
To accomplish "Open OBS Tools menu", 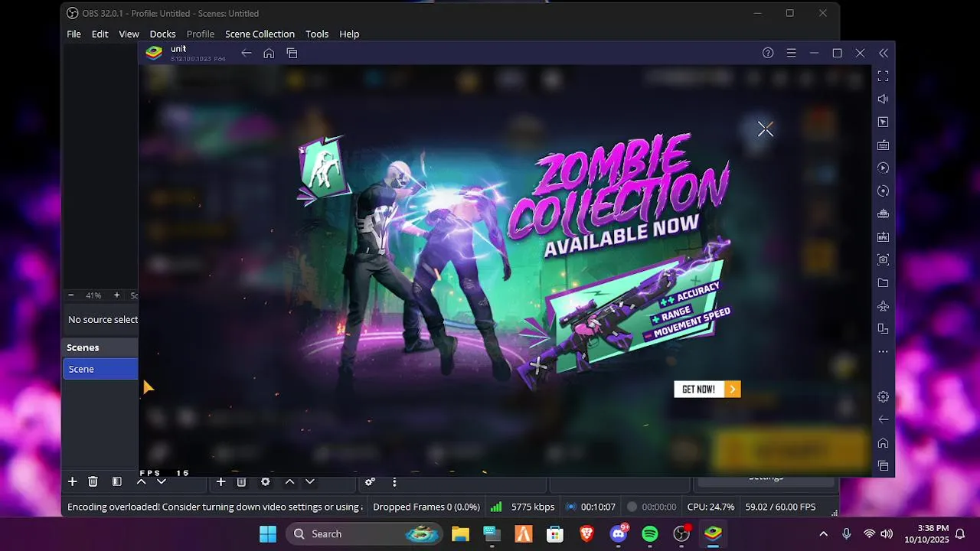I will tap(317, 34).
